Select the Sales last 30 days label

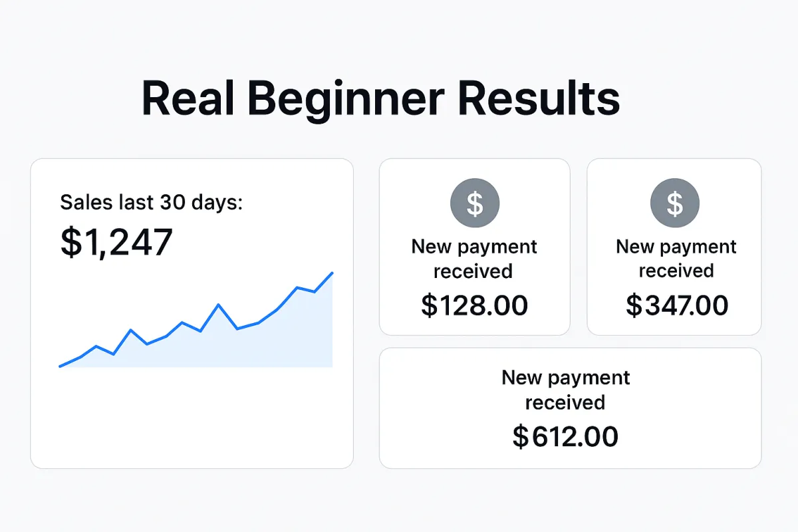click(152, 202)
